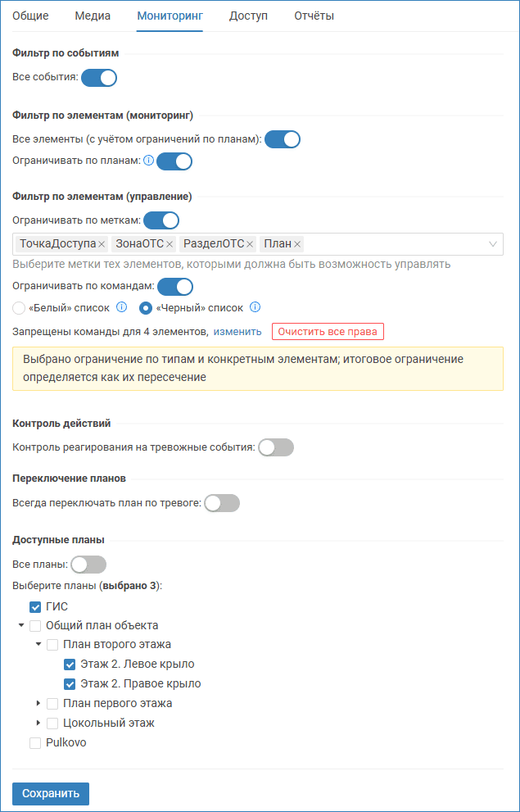Open the tags dropdown arrow
Viewport: 520px width, 812px height.
click(493, 244)
